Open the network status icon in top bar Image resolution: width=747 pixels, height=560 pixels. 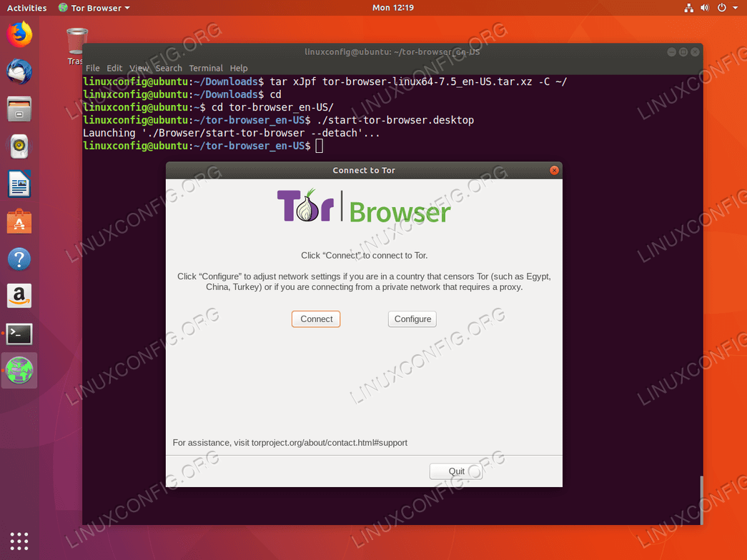(689, 8)
